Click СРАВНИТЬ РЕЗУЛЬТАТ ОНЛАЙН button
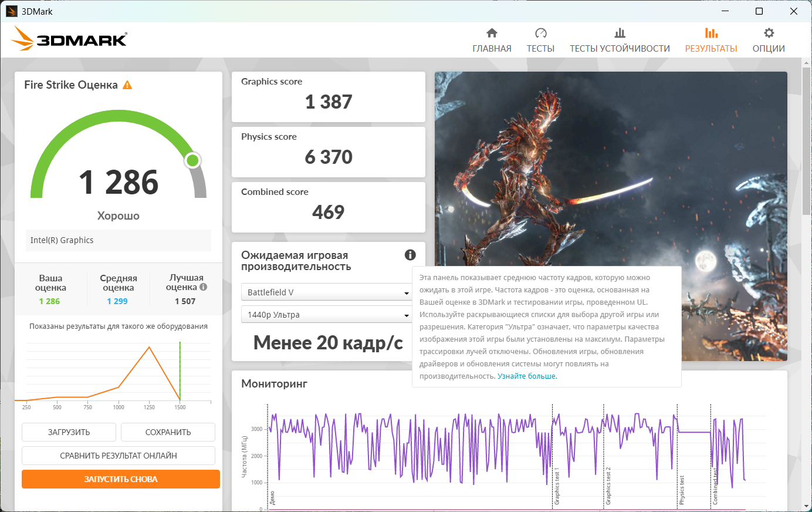Image resolution: width=812 pixels, height=512 pixels. (x=119, y=456)
